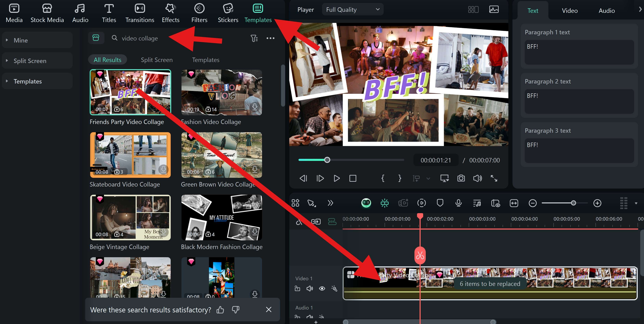The width and height of the screenshot is (644, 324).
Task: Dismiss the search feedback prompt
Action: (269, 309)
